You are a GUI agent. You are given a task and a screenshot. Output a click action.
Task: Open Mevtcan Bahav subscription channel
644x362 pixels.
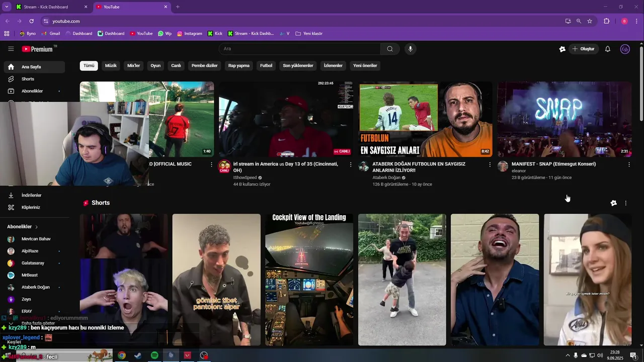point(35,239)
